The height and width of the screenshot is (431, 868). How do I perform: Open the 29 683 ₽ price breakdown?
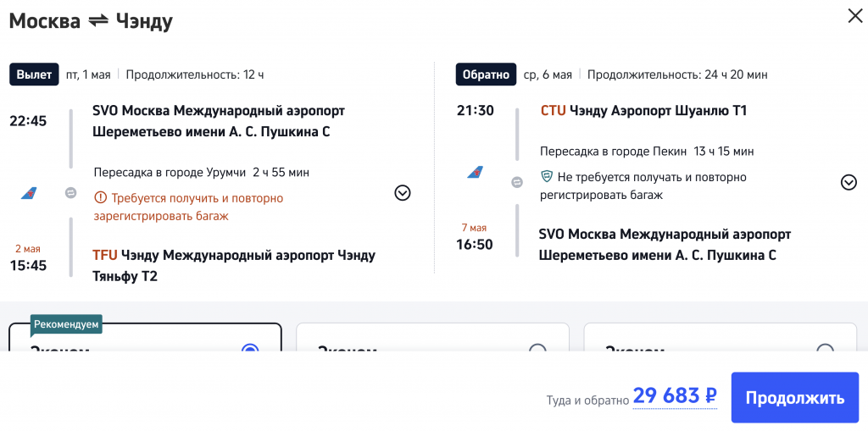tap(675, 395)
